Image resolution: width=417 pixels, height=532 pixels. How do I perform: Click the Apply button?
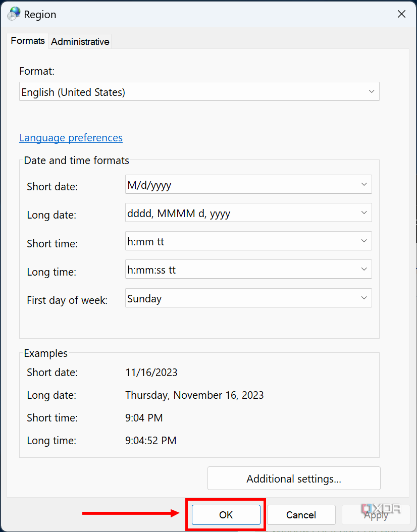pyautogui.click(x=376, y=515)
